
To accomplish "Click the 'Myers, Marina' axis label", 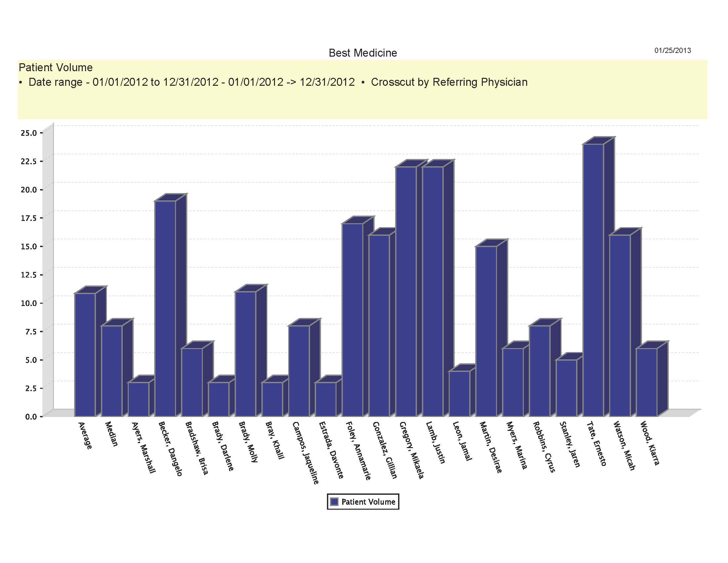I will 517,445.
